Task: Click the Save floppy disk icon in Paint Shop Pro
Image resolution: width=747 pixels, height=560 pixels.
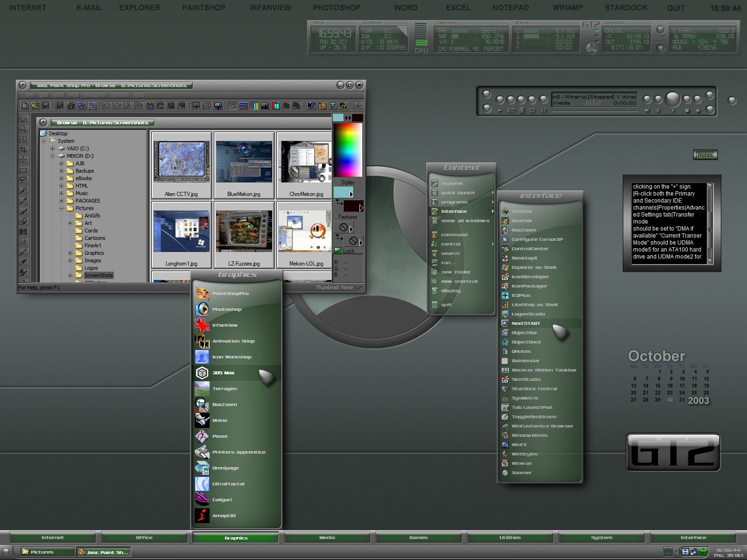Action: [46, 106]
